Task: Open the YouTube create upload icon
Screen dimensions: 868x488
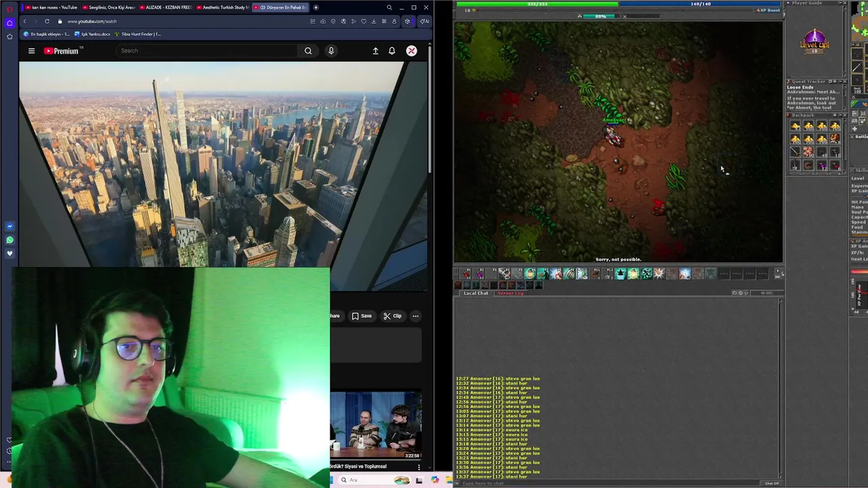Action: point(375,51)
